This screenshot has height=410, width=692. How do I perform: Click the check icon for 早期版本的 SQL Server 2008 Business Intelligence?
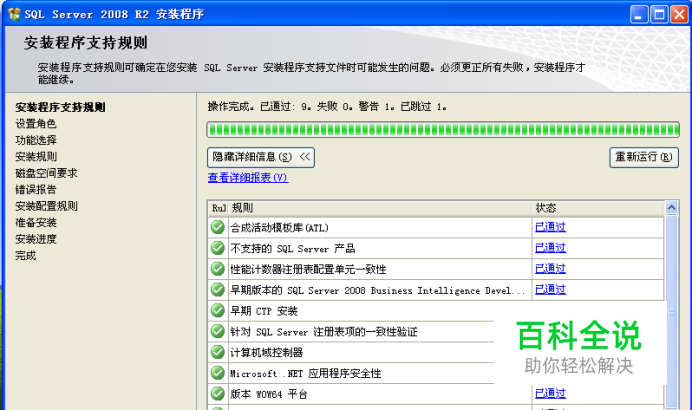point(217,290)
